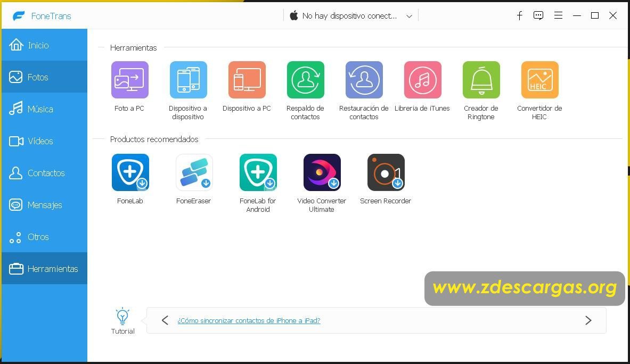Show the next tutorial tip

pyautogui.click(x=588, y=320)
